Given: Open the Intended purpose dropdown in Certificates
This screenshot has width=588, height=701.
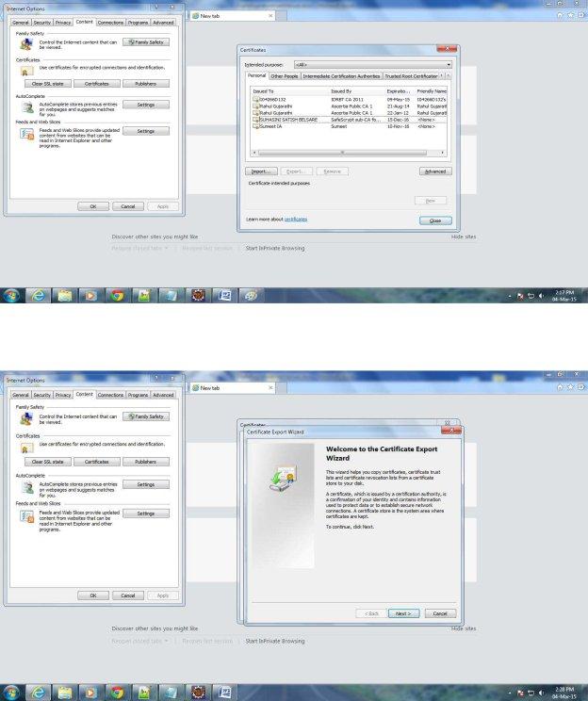Looking at the screenshot, I should click(372, 65).
